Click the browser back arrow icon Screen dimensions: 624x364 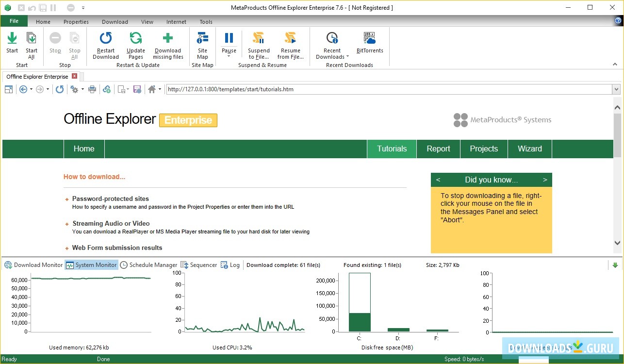point(23,89)
